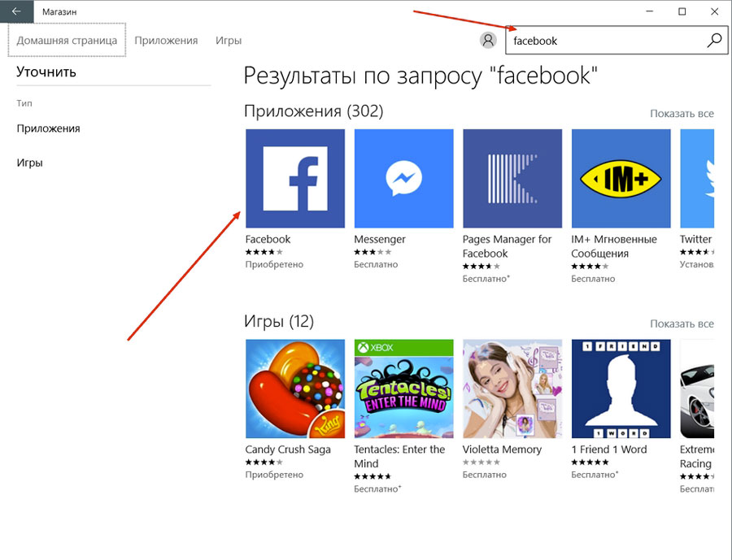Filter results by Игры type in sidebar
The width and height of the screenshot is (732, 560).
click(x=29, y=163)
